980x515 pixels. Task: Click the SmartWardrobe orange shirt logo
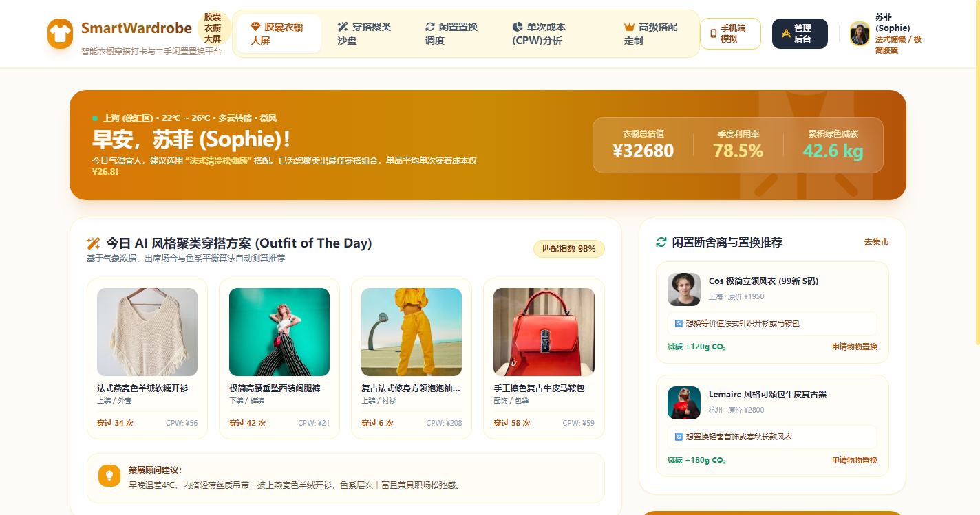click(x=60, y=34)
